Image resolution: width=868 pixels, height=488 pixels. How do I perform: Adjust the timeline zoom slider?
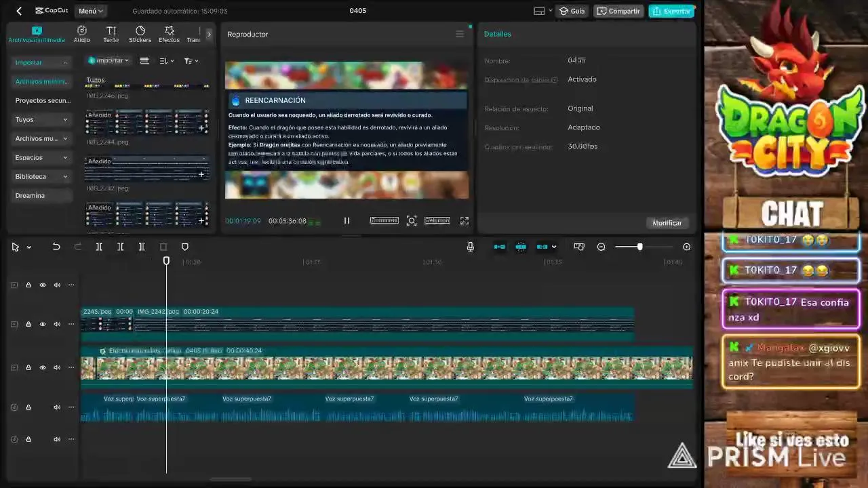(x=639, y=247)
